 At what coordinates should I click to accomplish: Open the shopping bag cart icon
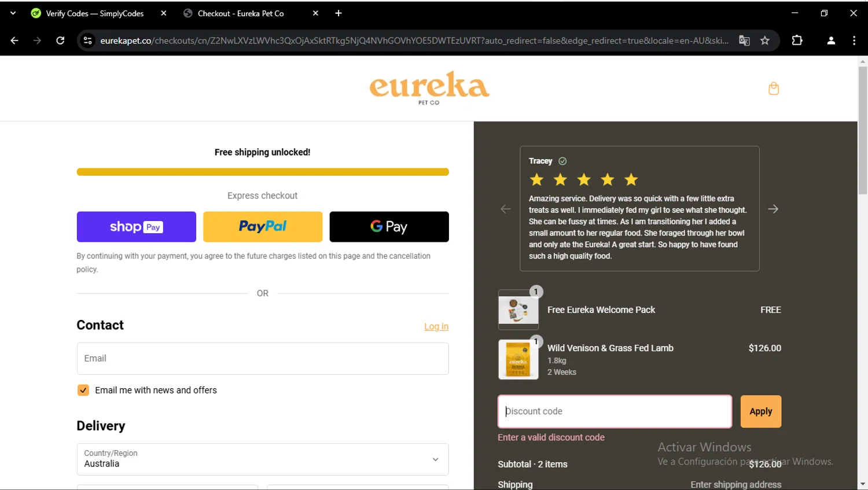773,89
